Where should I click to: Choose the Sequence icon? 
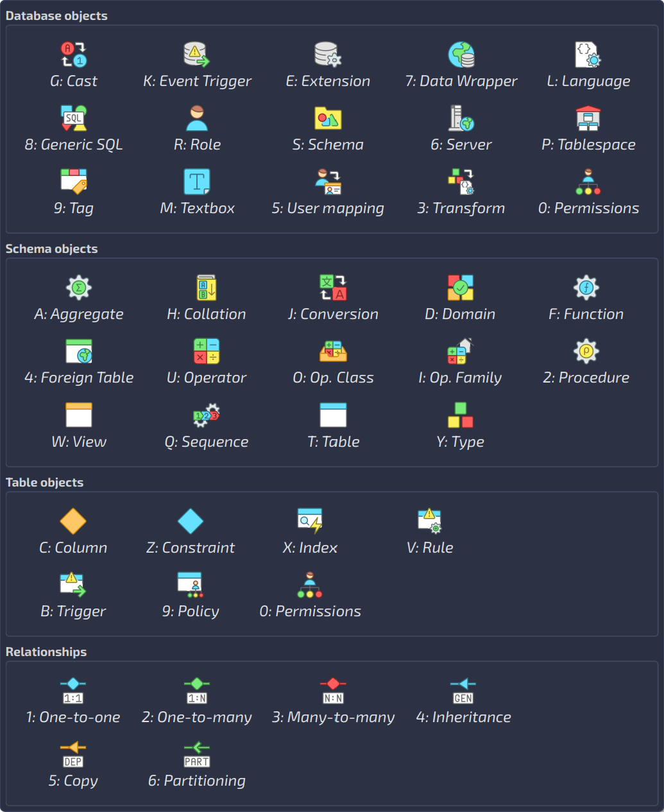(207, 415)
